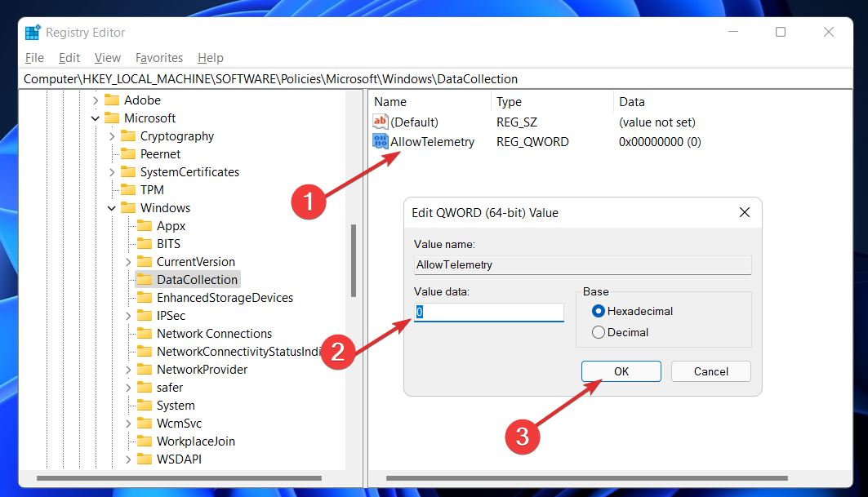This screenshot has height=497, width=868.
Task: Close the Edit QWORD dialog
Action: pos(745,212)
